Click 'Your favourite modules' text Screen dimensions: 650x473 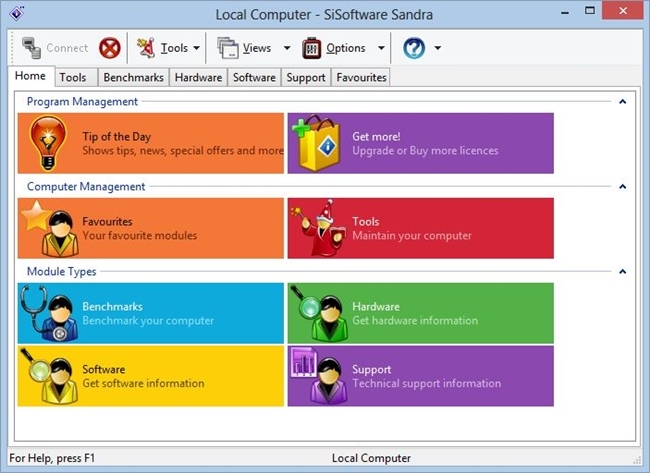tap(140, 235)
